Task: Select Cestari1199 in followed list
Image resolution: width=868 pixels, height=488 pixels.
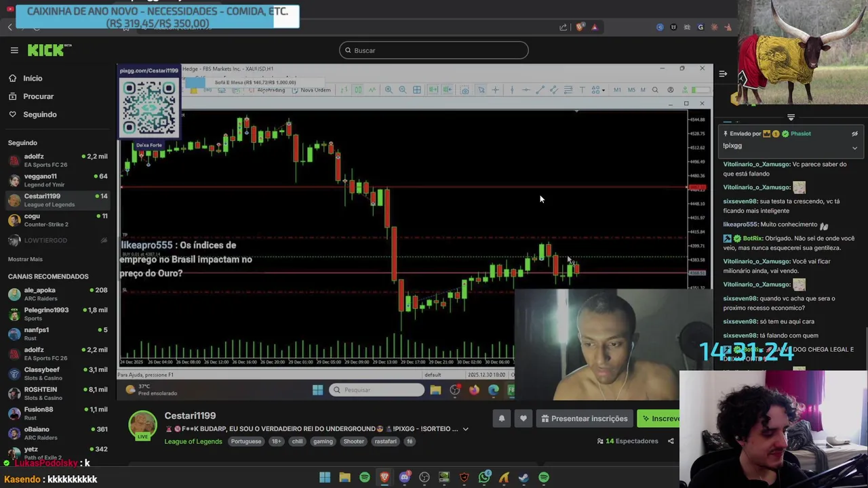Action: [58, 200]
